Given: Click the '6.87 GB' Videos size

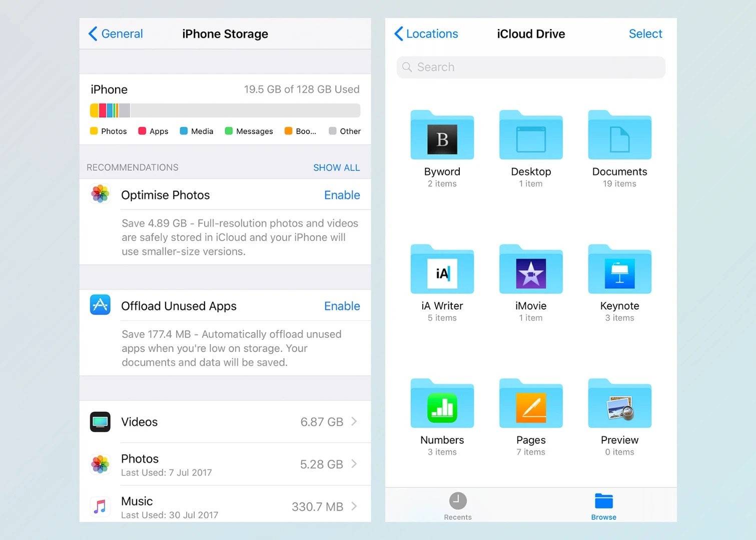Looking at the screenshot, I should point(322,422).
